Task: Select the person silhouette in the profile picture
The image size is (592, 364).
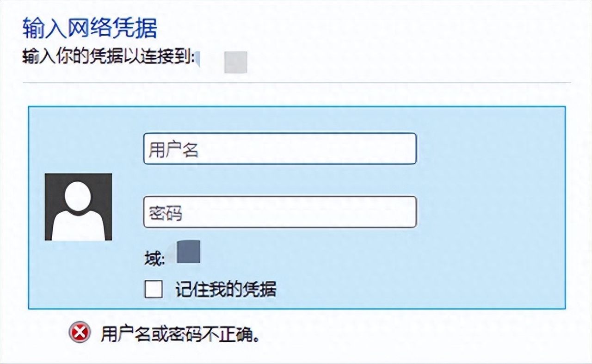Action: (x=77, y=208)
